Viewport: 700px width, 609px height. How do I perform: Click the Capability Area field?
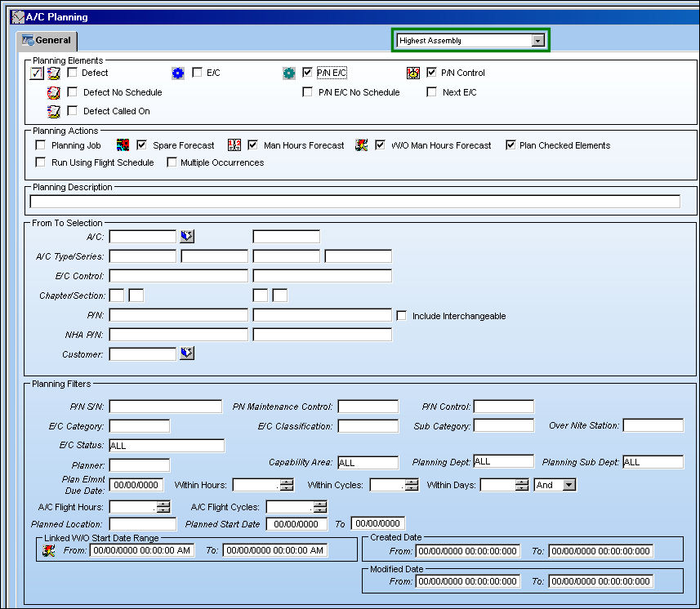[368, 463]
